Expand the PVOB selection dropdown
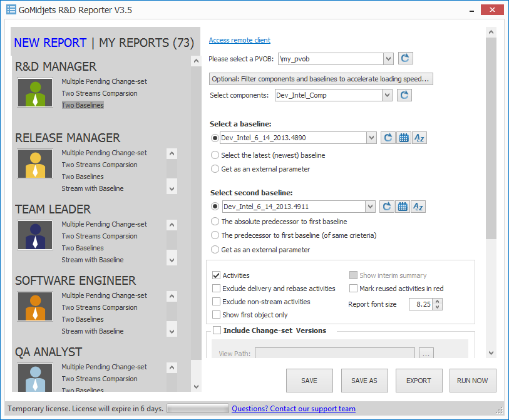 pos(388,58)
